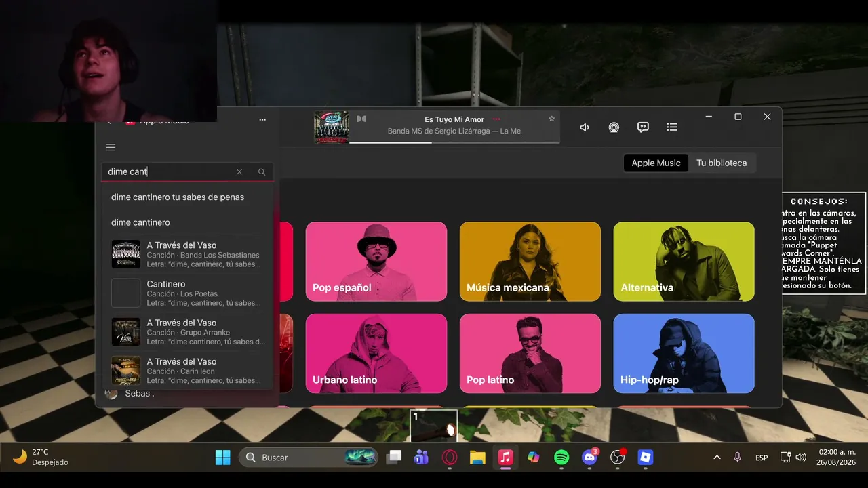Screen dimensions: 868x488
Task: Open A Través del Vaso by Grupo Arranke
Action: coord(187,332)
